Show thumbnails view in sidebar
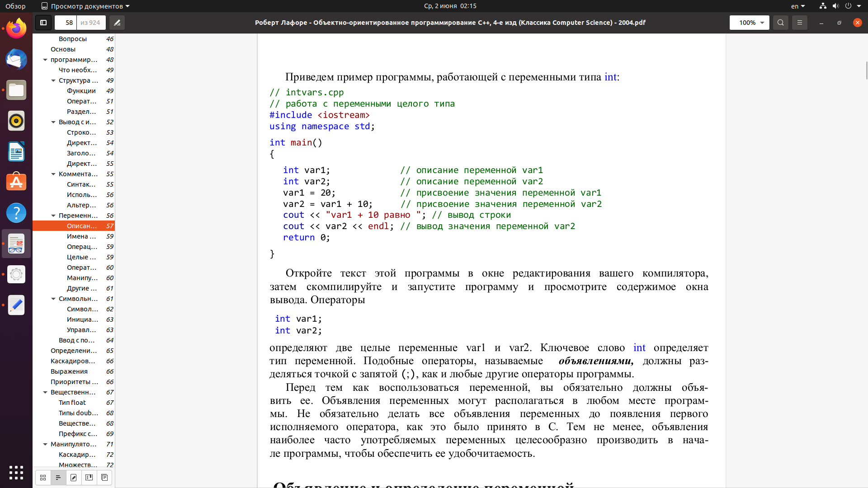Image resolution: width=868 pixels, height=488 pixels. 43,478
